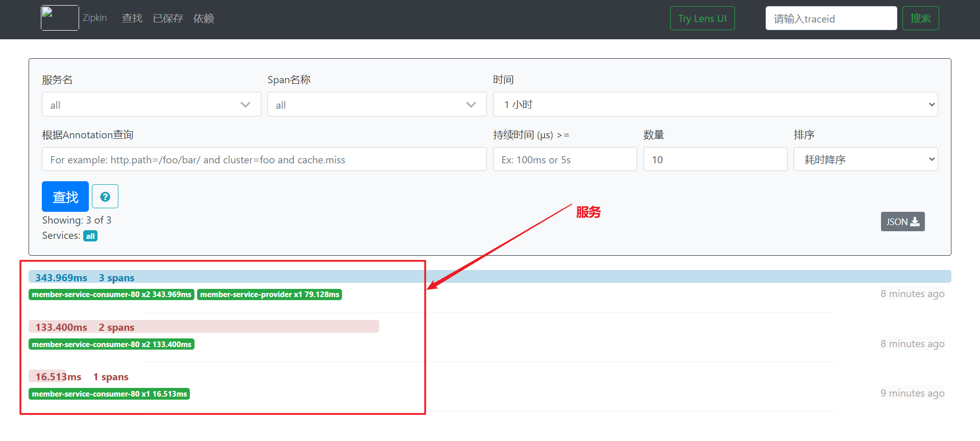
Task: Open the 时间 time range dropdown
Action: click(715, 105)
